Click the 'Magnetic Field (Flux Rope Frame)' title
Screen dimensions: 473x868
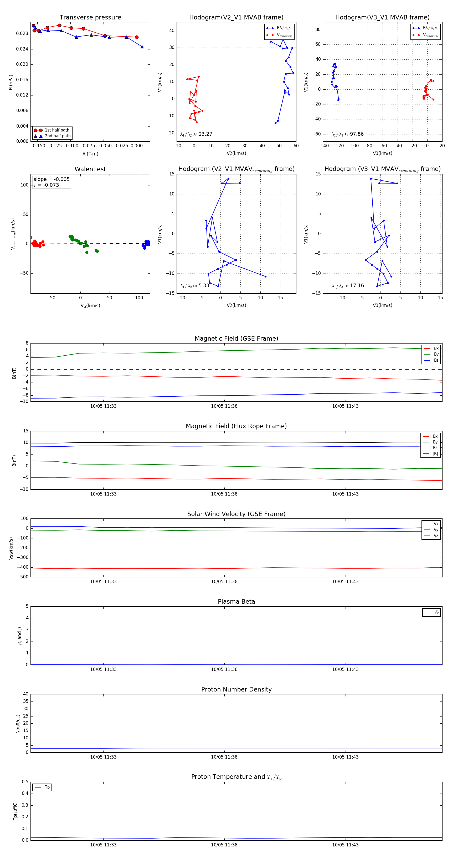(236, 426)
